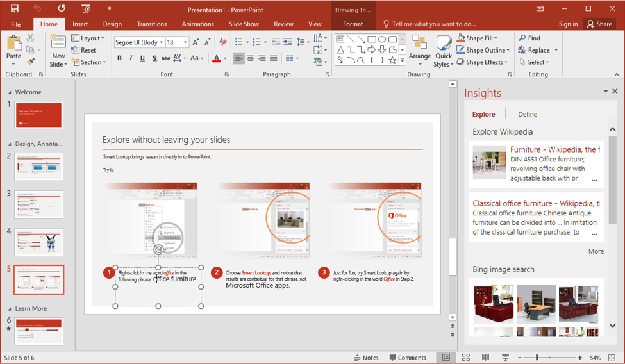Toggle Italic text formatting

131,58
